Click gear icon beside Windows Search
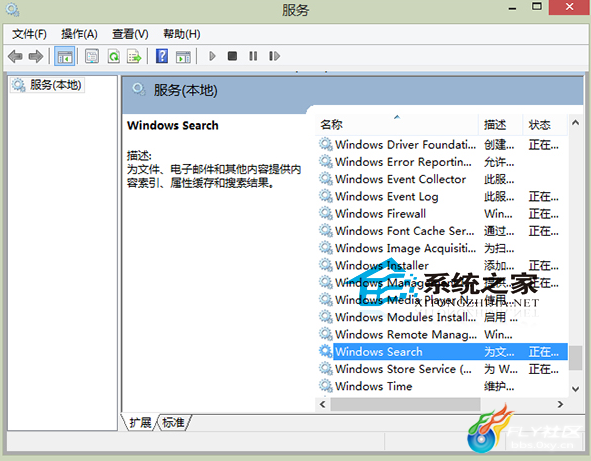The height and width of the screenshot is (461, 591). 326,351
